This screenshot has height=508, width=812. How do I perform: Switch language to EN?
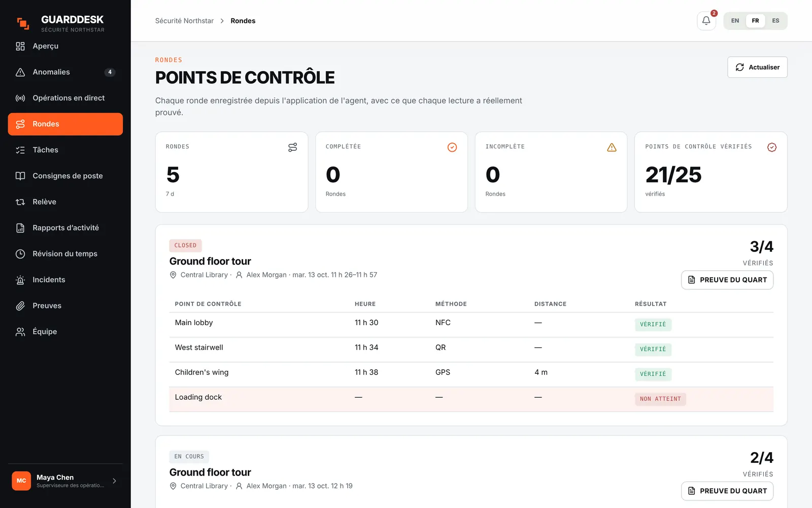coord(735,21)
